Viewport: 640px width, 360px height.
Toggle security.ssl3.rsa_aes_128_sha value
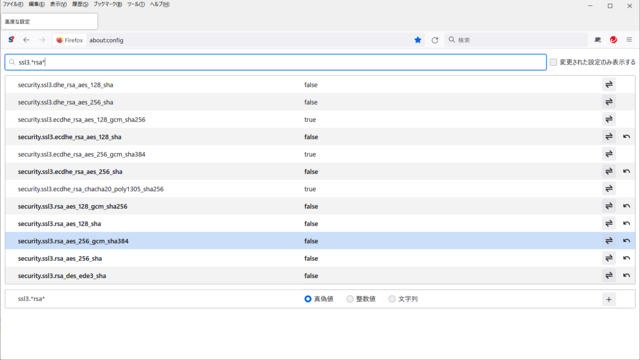(609, 223)
